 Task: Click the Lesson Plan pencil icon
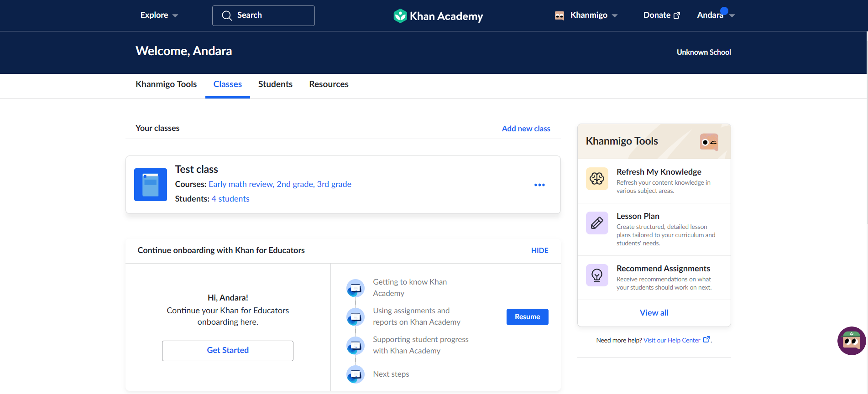[x=597, y=223]
